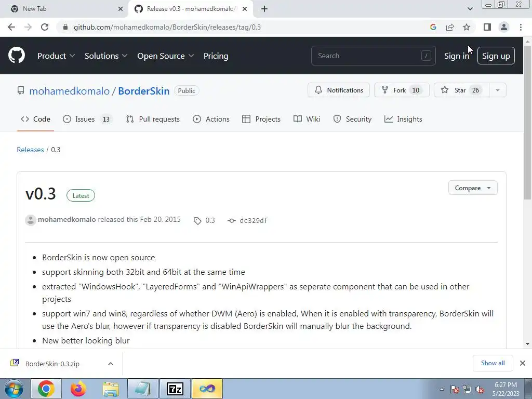Click the share page icon

pyautogui.click(x=450, y=27)
